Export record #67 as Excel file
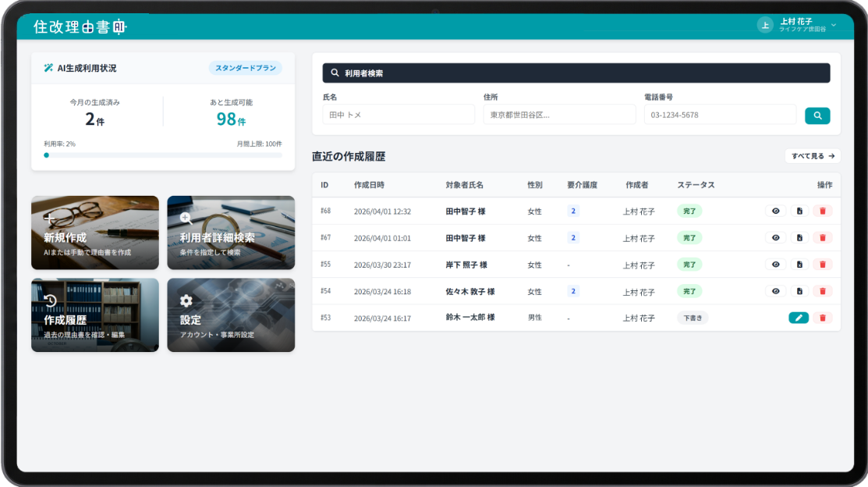868x487 pixels. [799, 238]
